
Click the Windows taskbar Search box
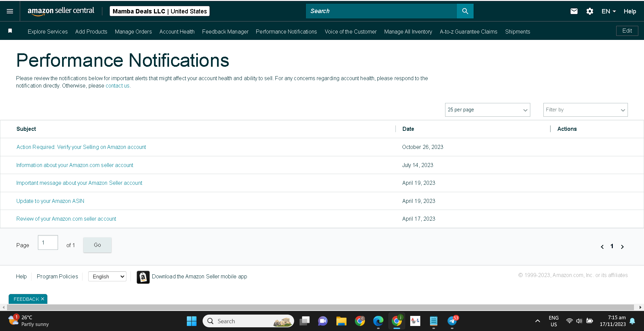pyautogui.click(x=248, y=321)
